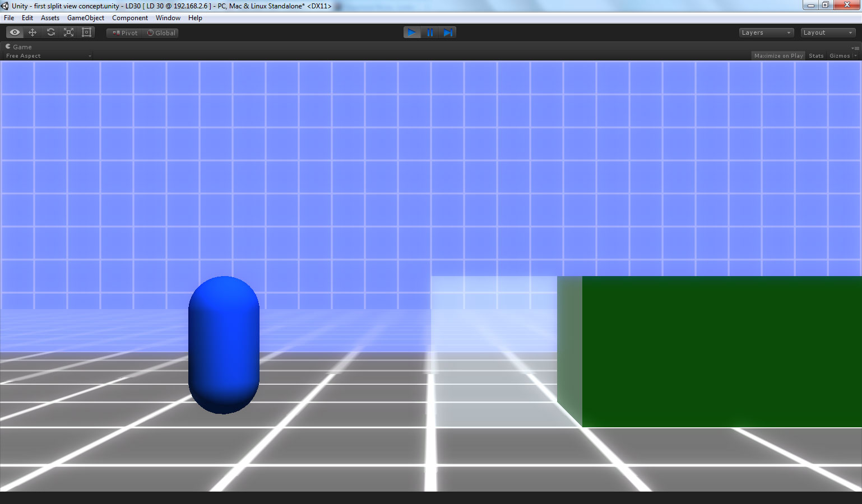The height and width of the screenshot is (504, 862).
Task: Select the Rect transform tool
Action: (87, 32)
